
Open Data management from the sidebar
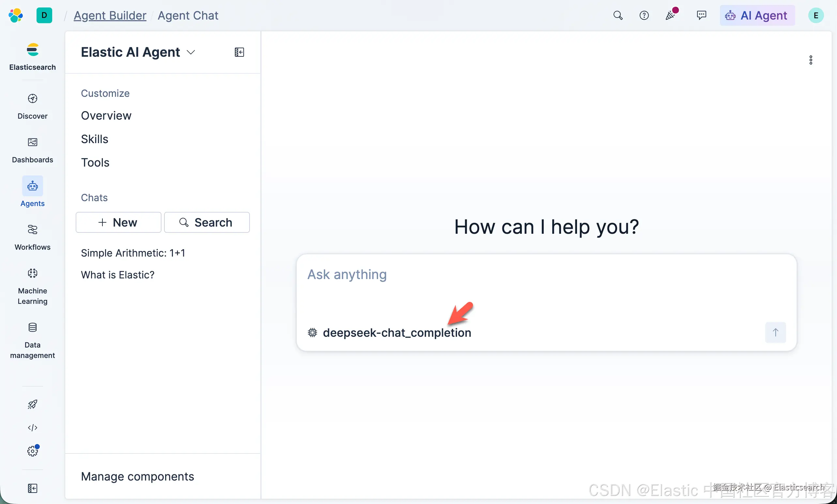(x=33, y=341)
